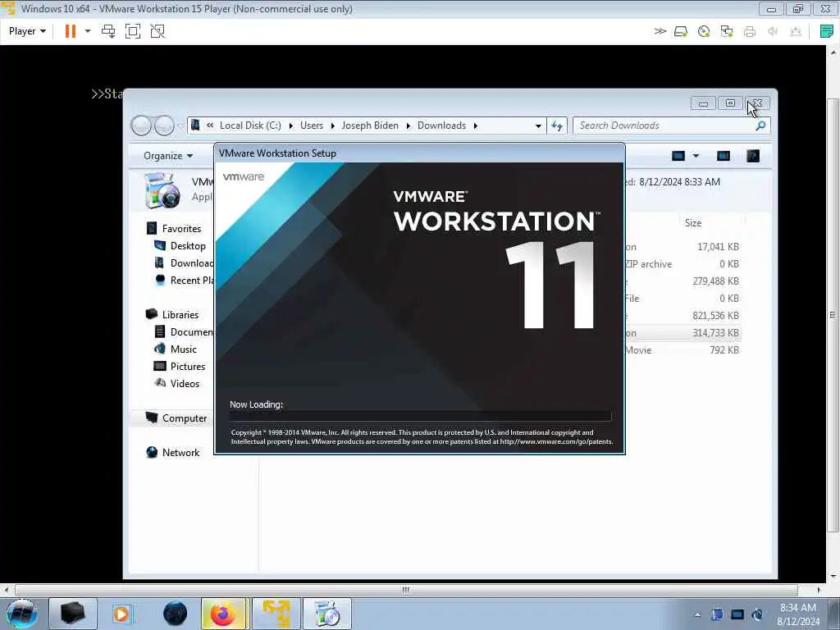840x630 pixels.
Task: Open Desktop in the navigation pane
Action: click(188, 246)
